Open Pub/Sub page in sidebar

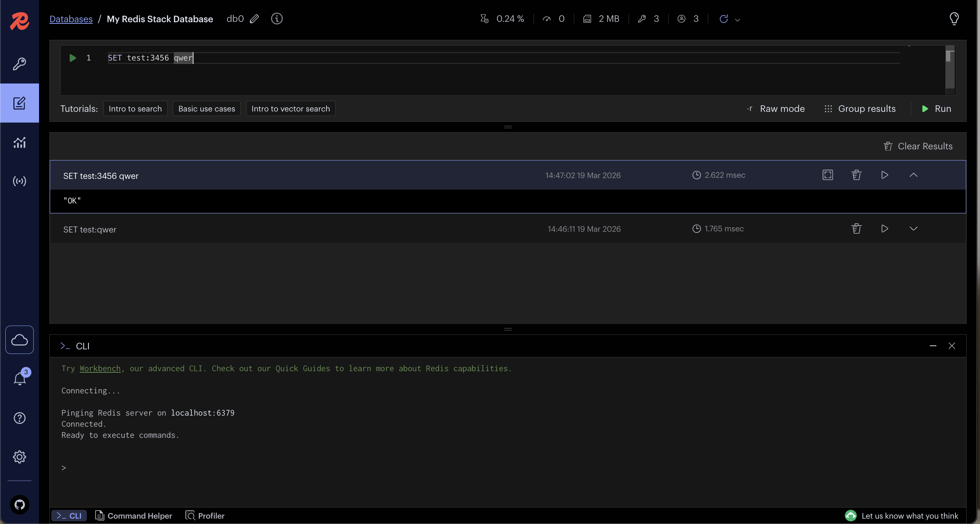pos(19,181)
